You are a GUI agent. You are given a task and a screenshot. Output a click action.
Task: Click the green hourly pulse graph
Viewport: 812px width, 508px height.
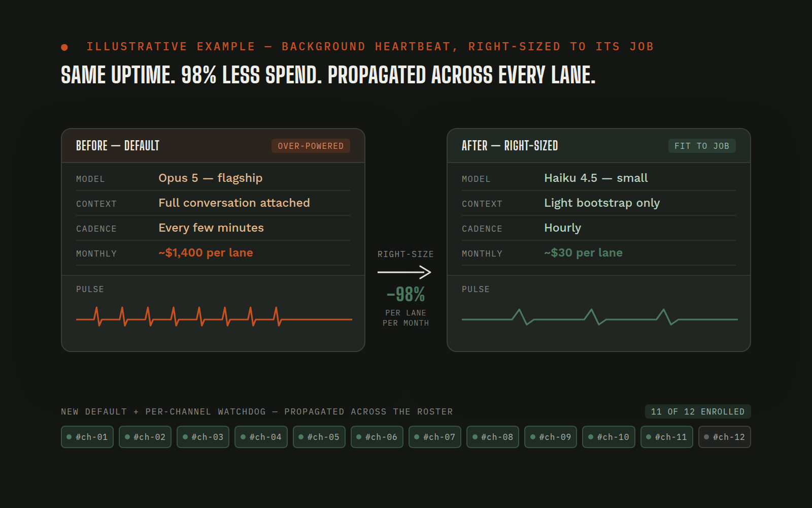coord(599,317)
